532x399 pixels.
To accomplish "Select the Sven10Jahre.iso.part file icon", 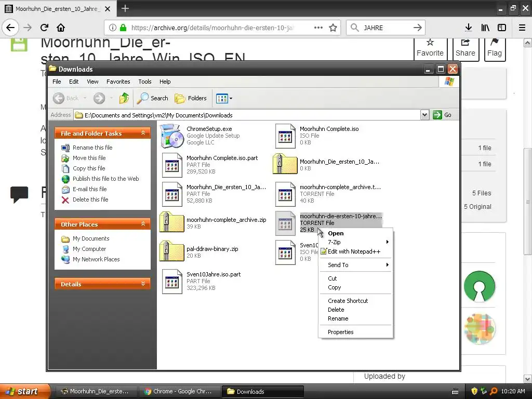I will coord(171,281).
